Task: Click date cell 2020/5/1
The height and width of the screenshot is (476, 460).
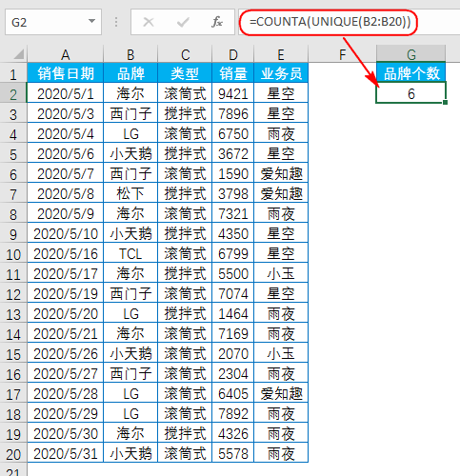Action: pyautogui.click(x=66, y=92)
